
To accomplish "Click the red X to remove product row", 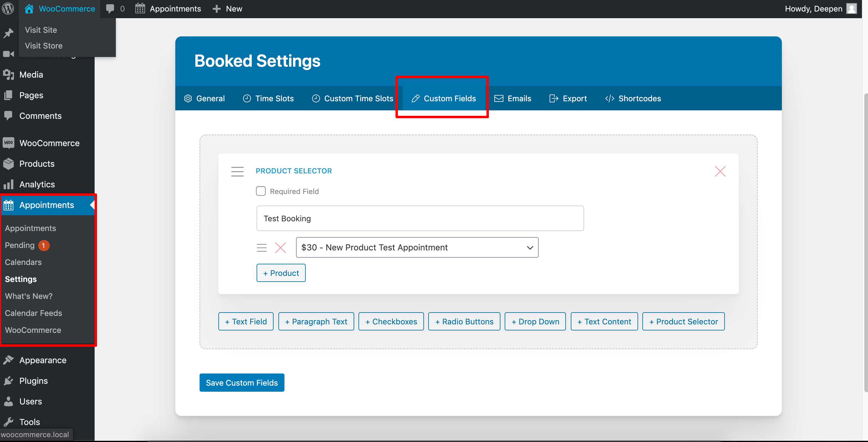I will point(280,247).
